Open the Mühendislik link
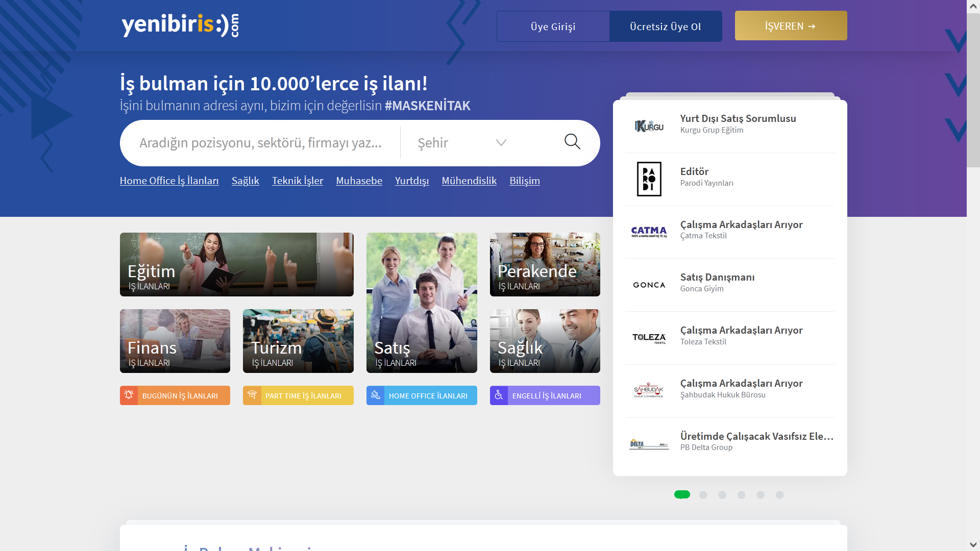 [469, 181]
